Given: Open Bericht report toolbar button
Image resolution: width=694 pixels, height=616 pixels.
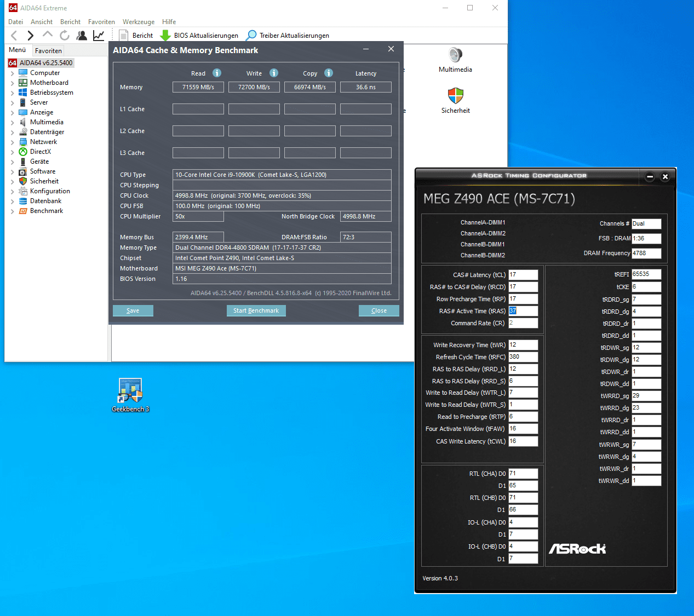Looking at the screenshot, I should [136, 36].
